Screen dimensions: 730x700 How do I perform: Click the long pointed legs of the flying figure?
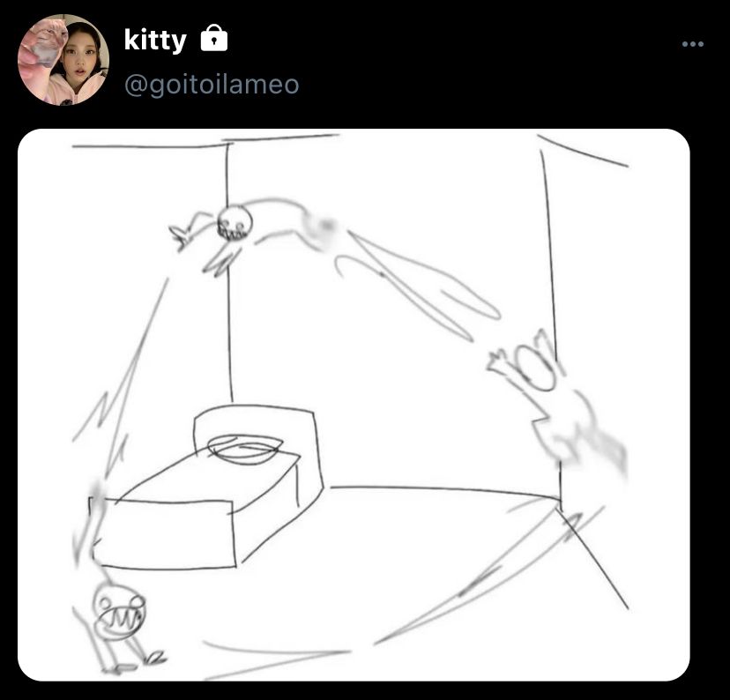417,287
